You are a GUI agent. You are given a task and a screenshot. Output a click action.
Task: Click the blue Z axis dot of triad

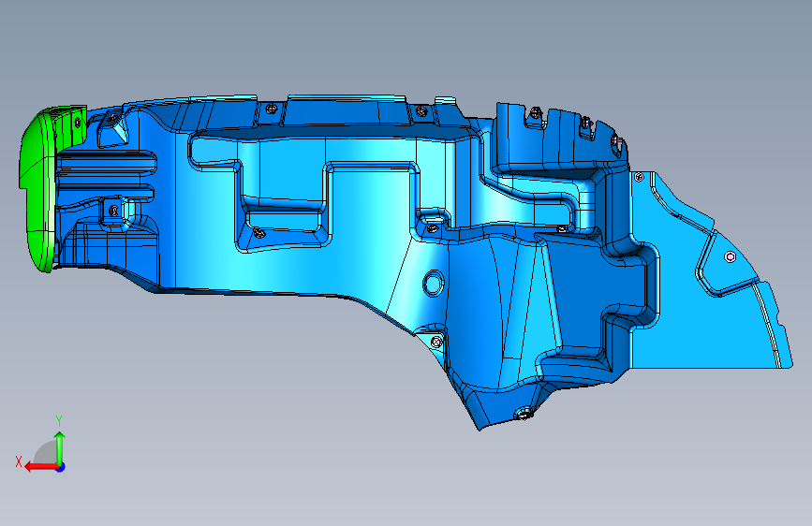tap(61, 467)
